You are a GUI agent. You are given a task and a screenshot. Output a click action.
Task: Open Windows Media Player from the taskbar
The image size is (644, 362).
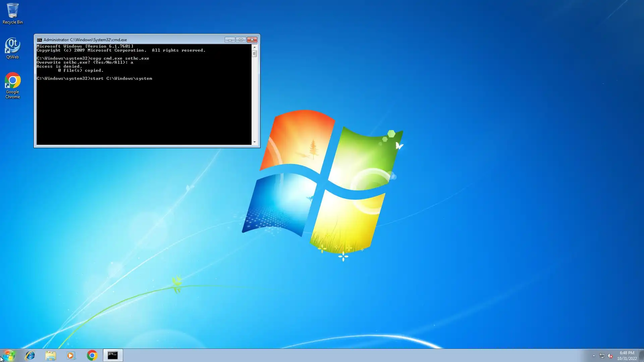[x=71, y=355]
